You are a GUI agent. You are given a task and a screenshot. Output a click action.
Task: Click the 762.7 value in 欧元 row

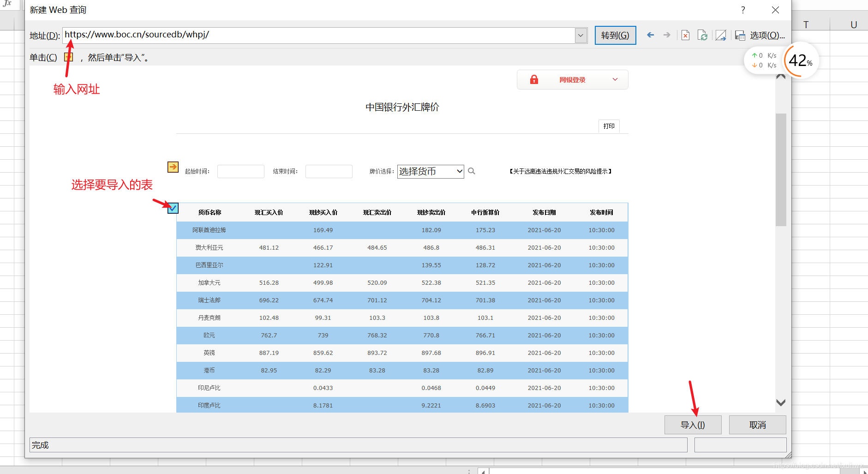click(x=269, y=335)
